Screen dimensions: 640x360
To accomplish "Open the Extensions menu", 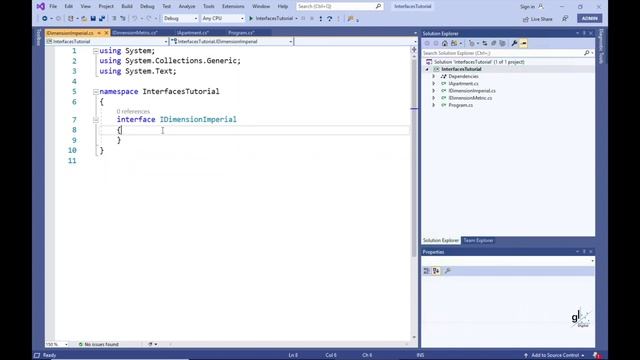I will coord(233,7).
